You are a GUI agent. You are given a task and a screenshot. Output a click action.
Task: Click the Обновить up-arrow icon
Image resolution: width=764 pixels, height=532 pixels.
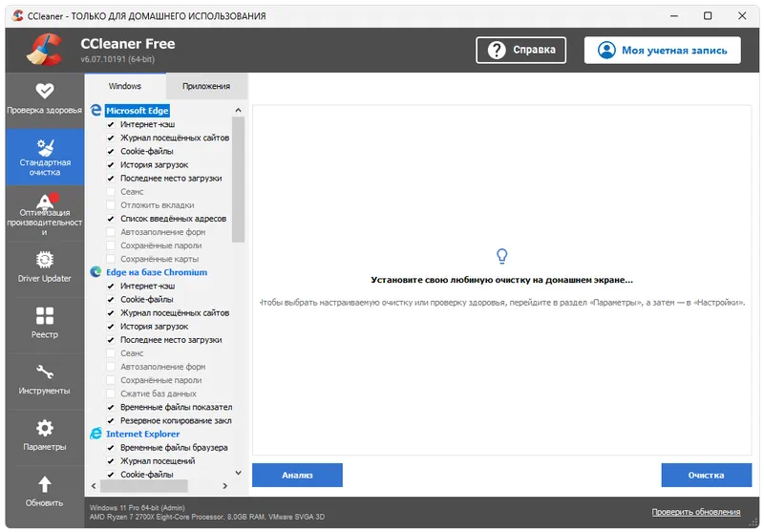(x=44, y=484)
